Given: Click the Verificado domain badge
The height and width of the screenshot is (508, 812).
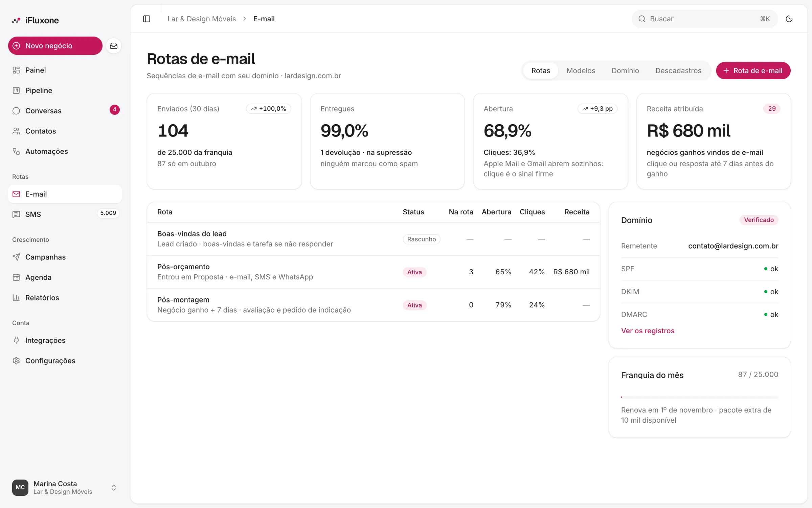Looking at the screenshot, I should (x=759, y=220).
